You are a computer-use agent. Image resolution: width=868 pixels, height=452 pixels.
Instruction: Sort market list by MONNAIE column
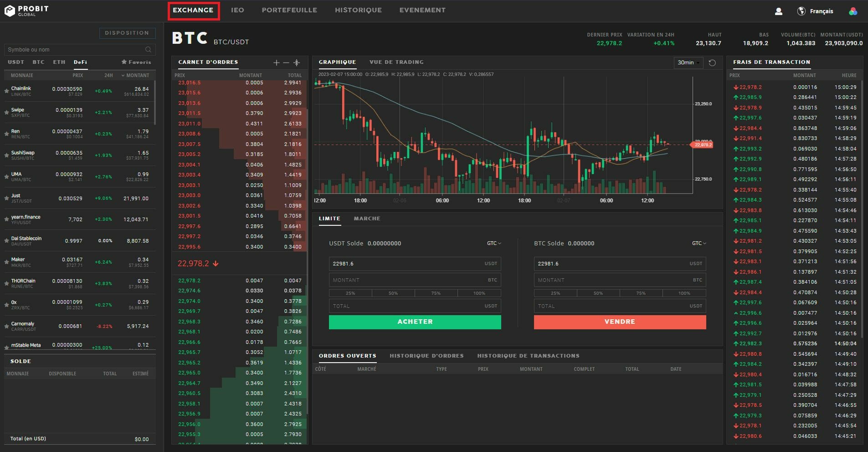pyautogui.click(x=22, y=75)
